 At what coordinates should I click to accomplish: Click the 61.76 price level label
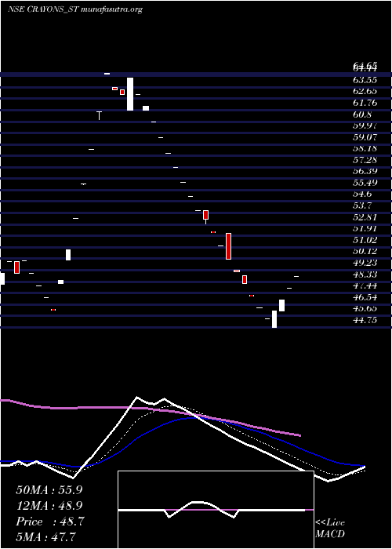pos(365,103)
